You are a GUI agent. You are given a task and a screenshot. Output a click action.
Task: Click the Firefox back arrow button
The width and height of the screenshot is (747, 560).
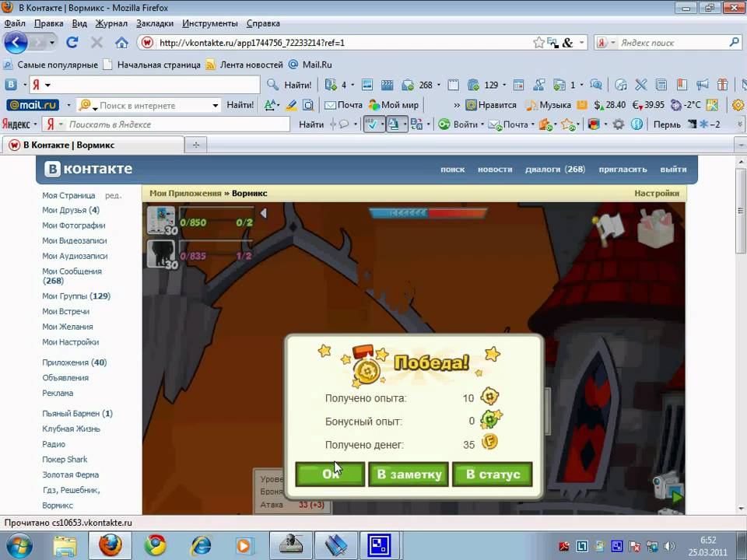point(16,43)
